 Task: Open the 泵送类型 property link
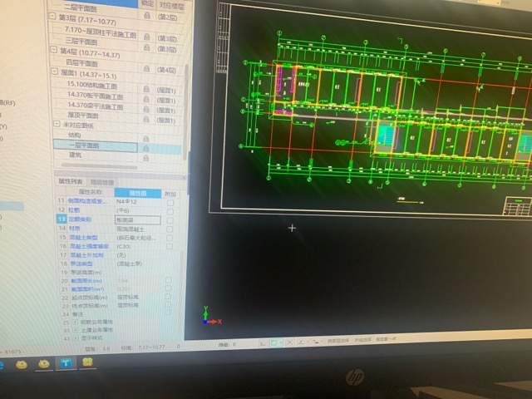[81, 264]
